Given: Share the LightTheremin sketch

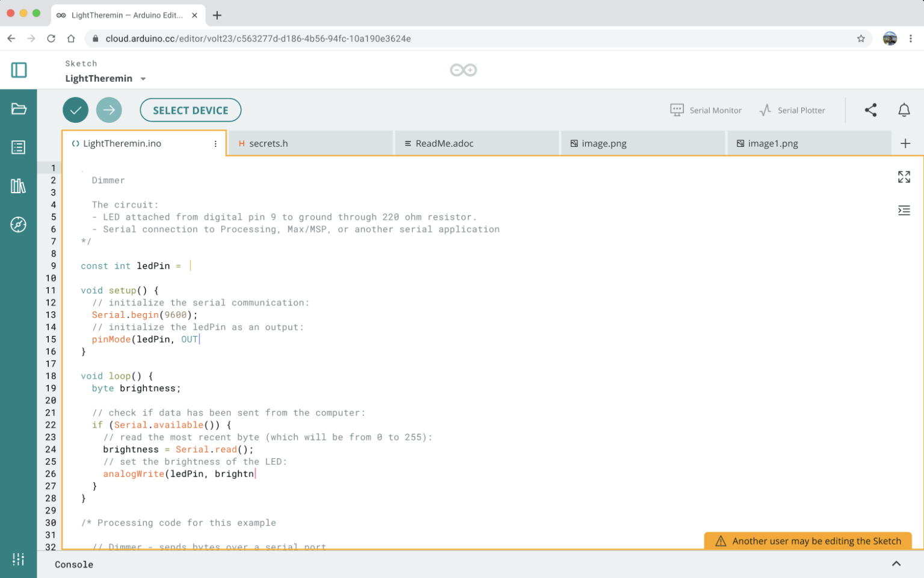Looking at the screenshot, I should tap(870, 110).
